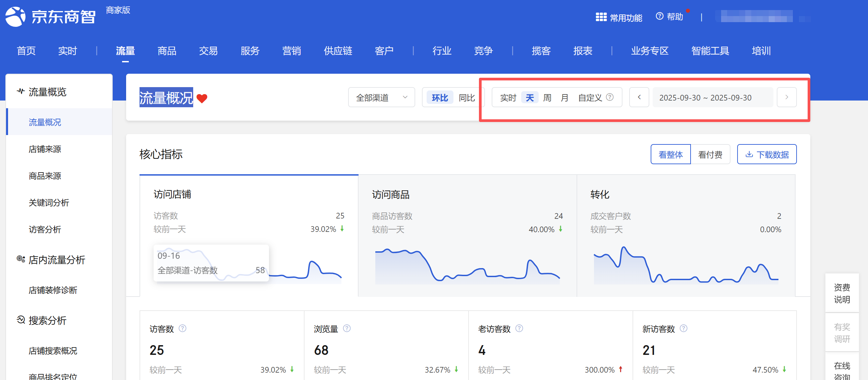
Task: Click the 访问商品 trend sparkline chart
Action: (467, 265)
